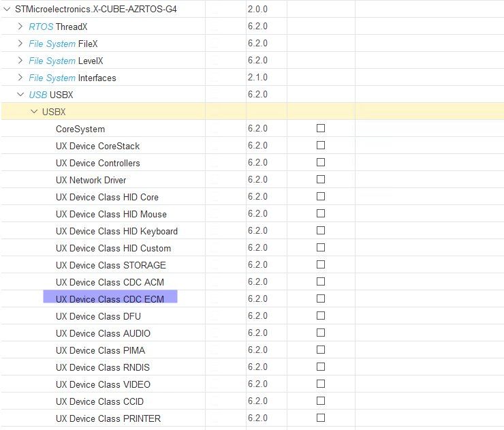
Task: Select UX Device Class STORAGE checkbox
Action: click(x=321, y=264)
